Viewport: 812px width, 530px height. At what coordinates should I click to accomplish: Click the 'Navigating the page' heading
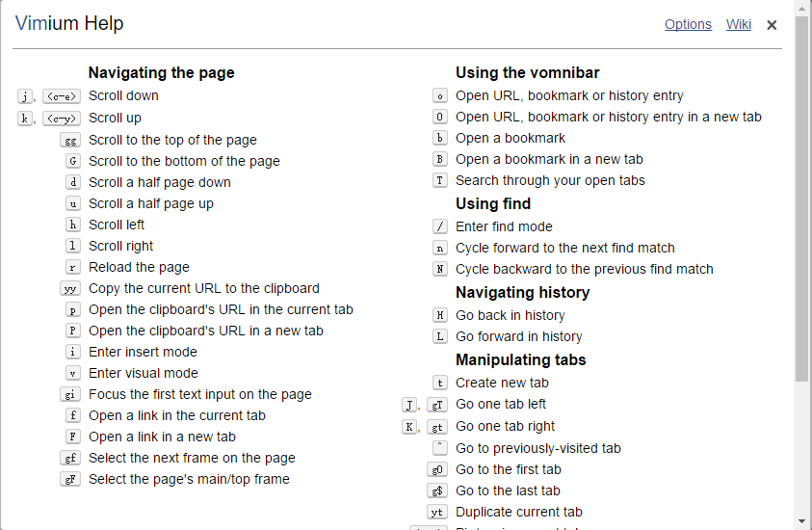point(161,72)
